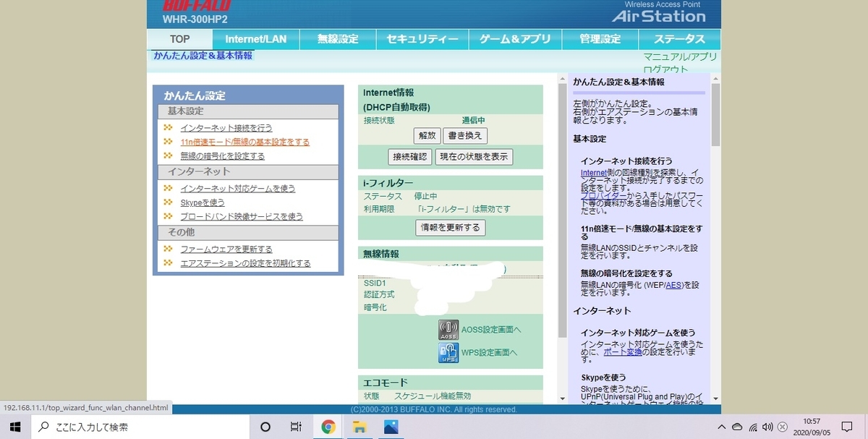Open the ステータス tab
Screen dimensions: 868x439
click(x=679, y=39)
